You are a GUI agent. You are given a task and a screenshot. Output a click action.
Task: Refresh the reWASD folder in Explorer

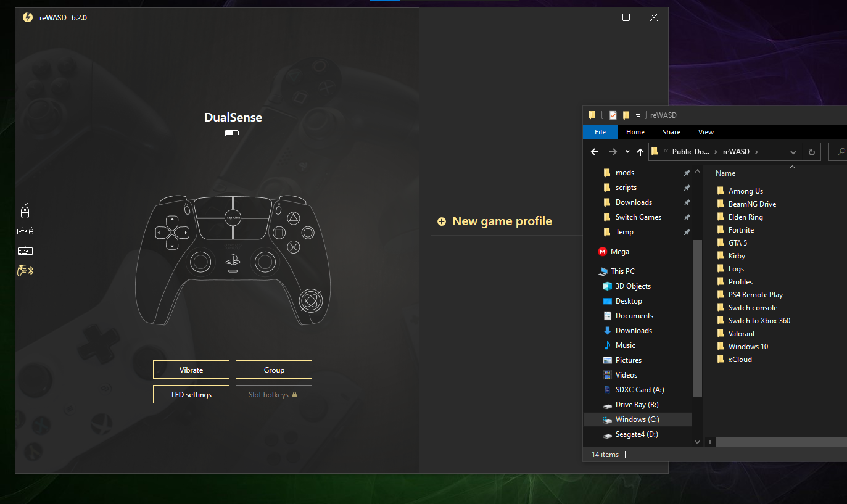[812, 152]
